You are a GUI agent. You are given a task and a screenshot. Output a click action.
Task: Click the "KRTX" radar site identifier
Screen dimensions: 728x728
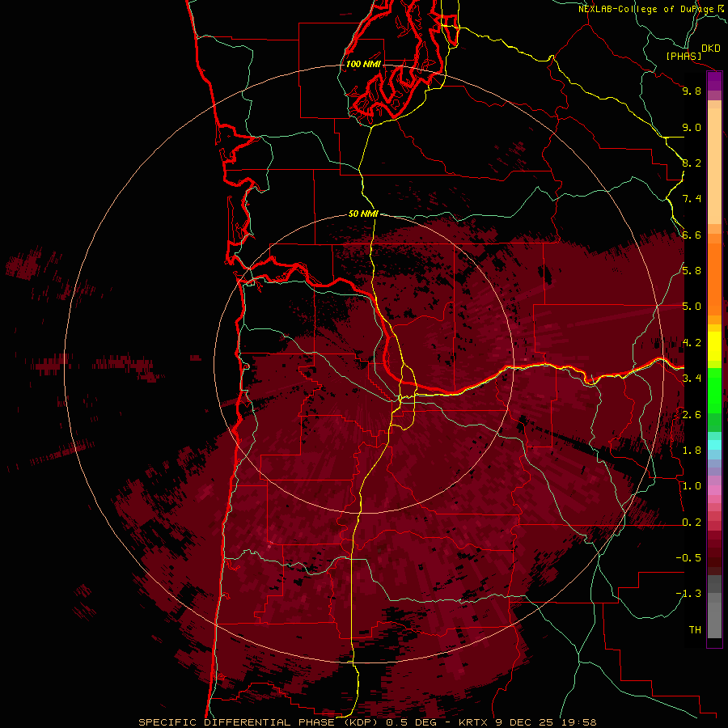tap(473, 722)
